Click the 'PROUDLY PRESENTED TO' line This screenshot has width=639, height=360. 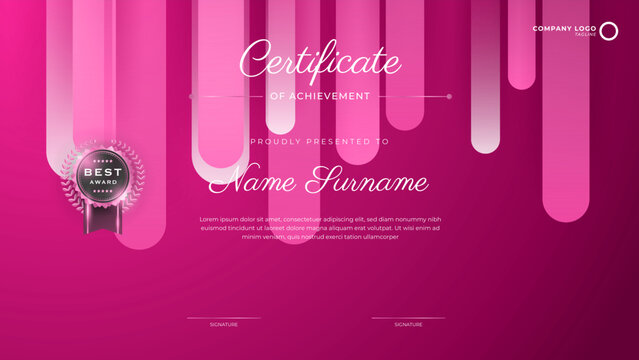(320, 141)
